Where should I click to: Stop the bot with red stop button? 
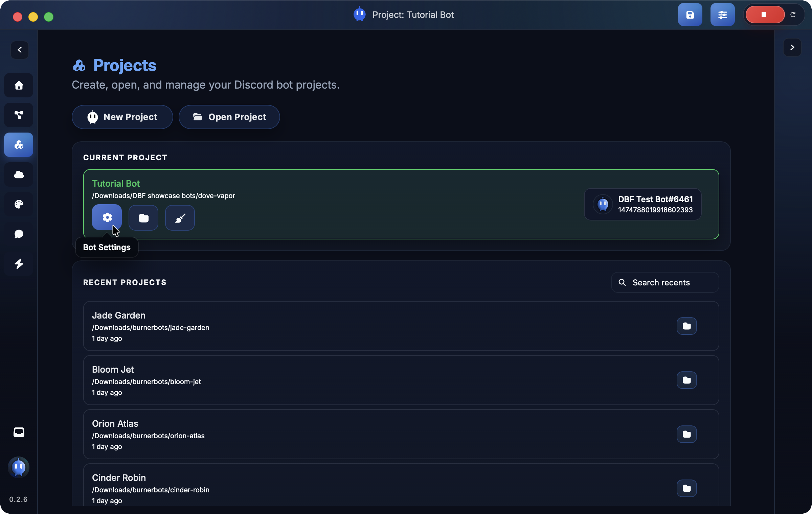(x=765, y=15)
